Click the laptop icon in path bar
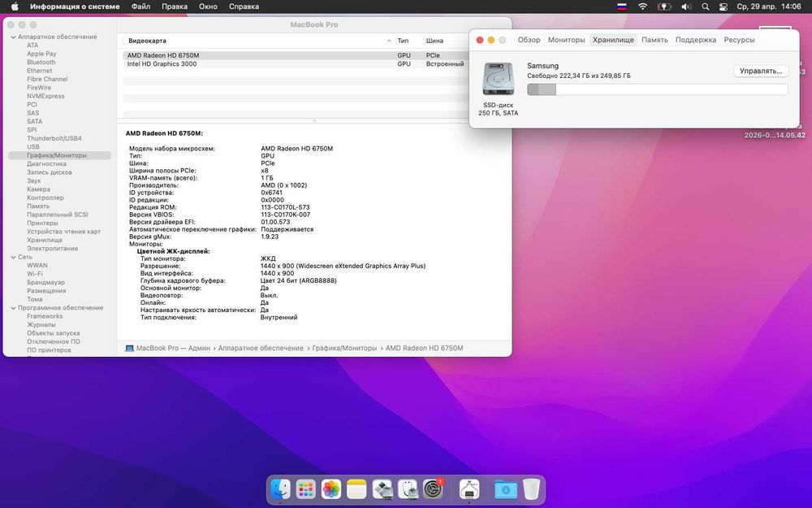The width and height of the screenshot is (812, 508). coord(129,349)
